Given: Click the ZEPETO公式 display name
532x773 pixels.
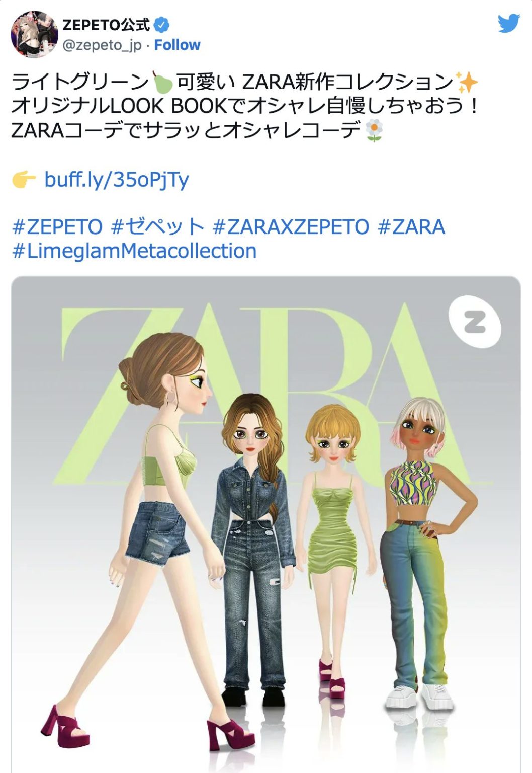Looking at the screenshot, I should 106,24.
